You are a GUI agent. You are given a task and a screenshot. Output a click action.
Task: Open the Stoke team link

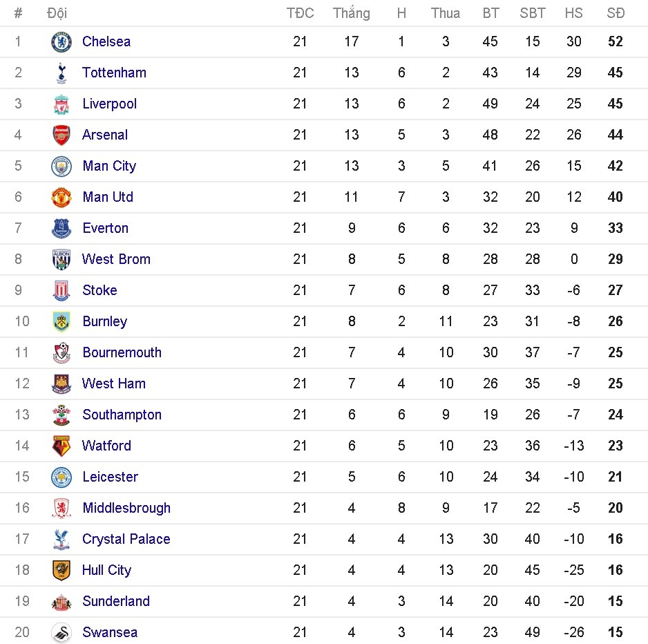99,290
